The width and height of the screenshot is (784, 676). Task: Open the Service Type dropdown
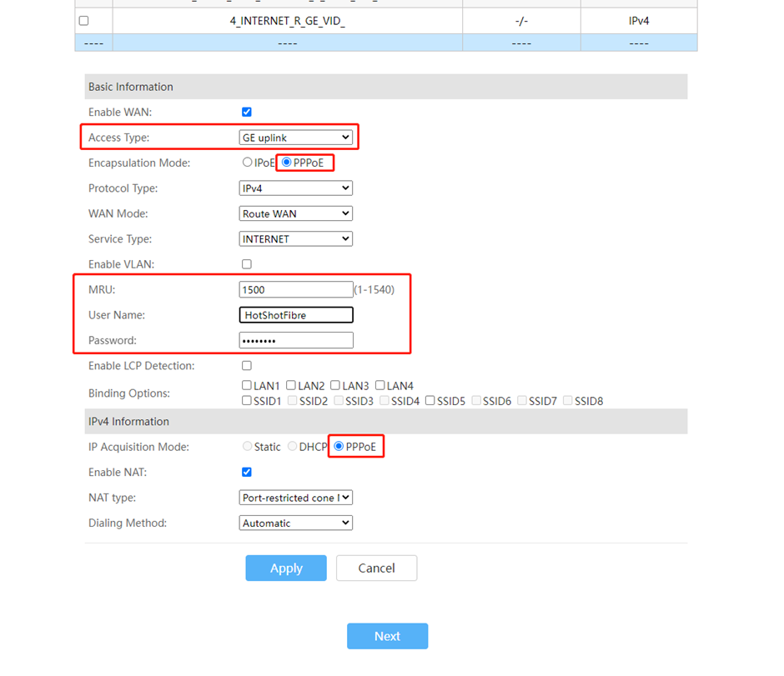point(295,239)
